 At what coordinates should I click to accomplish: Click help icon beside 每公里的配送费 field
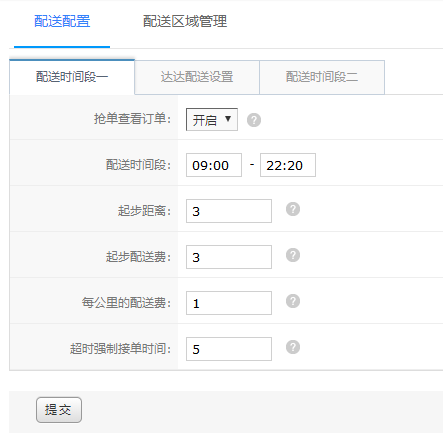pos(293,301)
